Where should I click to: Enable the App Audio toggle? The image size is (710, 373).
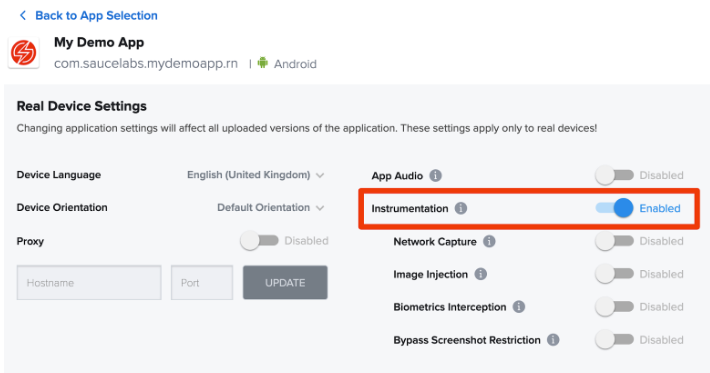[x=614, y=175]
